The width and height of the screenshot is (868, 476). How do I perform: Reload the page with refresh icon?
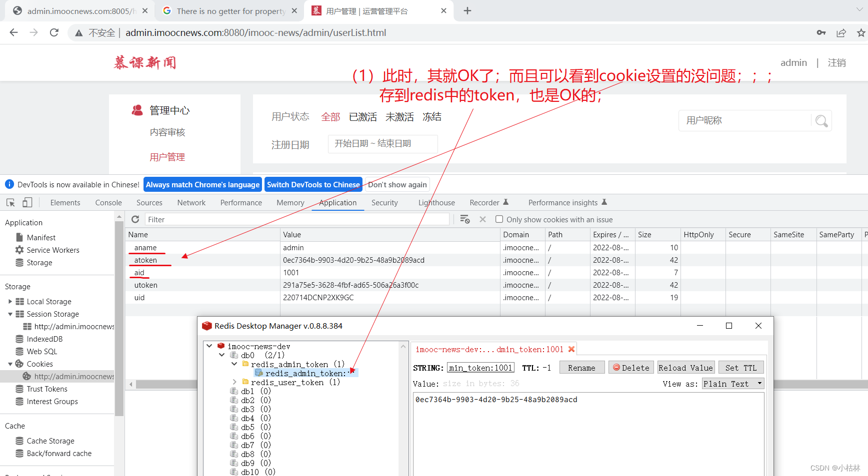click(x=54, y=32)
